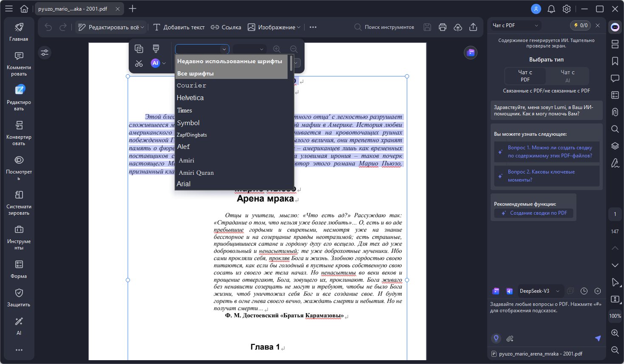Image resolution: width=624 pixels, height=364 pixels.
Task: Select the Чат с PDF chat type
Action: [525, 76]
